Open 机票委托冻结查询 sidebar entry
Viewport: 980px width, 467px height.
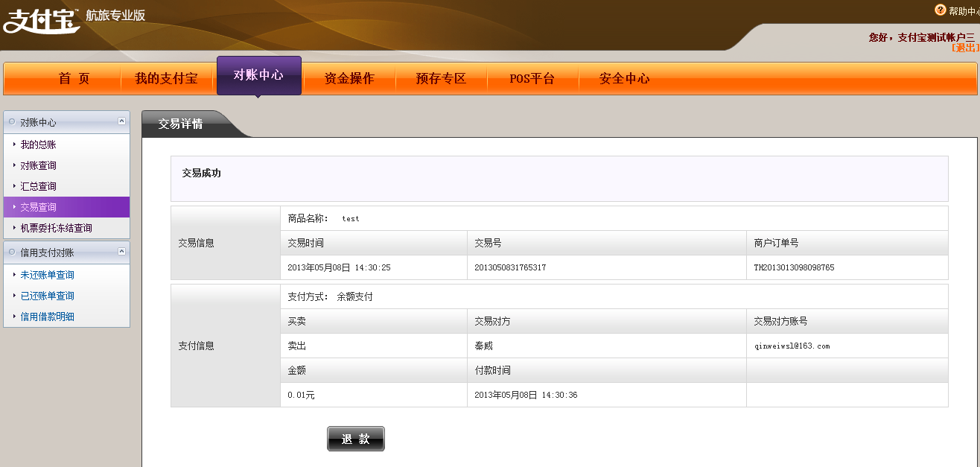(56, 228)
